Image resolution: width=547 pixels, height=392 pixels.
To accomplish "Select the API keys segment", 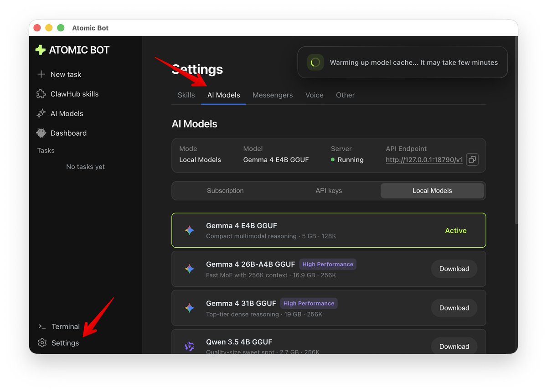I will click(x=329, y=191).
